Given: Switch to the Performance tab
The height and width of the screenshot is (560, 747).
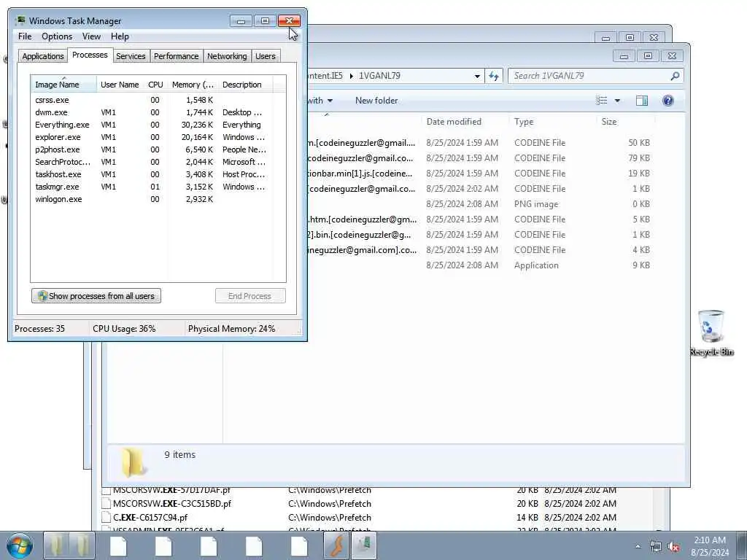Looking at the screenshot, I should 177,56.
